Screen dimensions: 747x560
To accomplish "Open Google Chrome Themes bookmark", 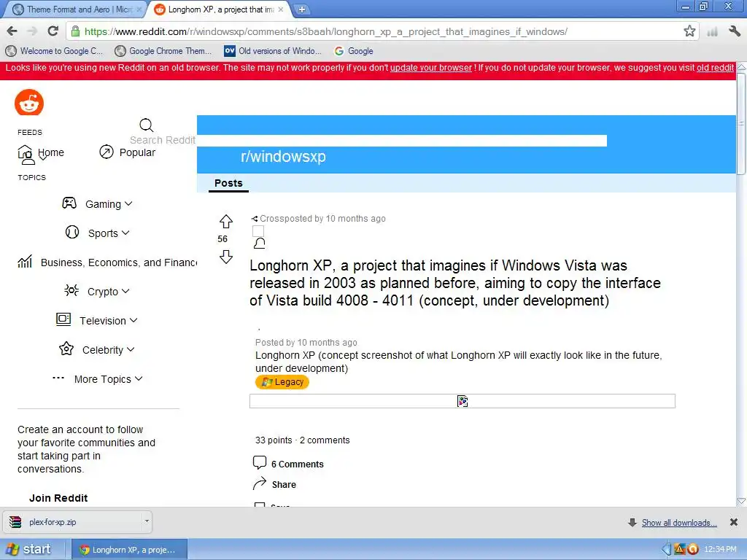I will pyautogui.click(x=163, y=51).
